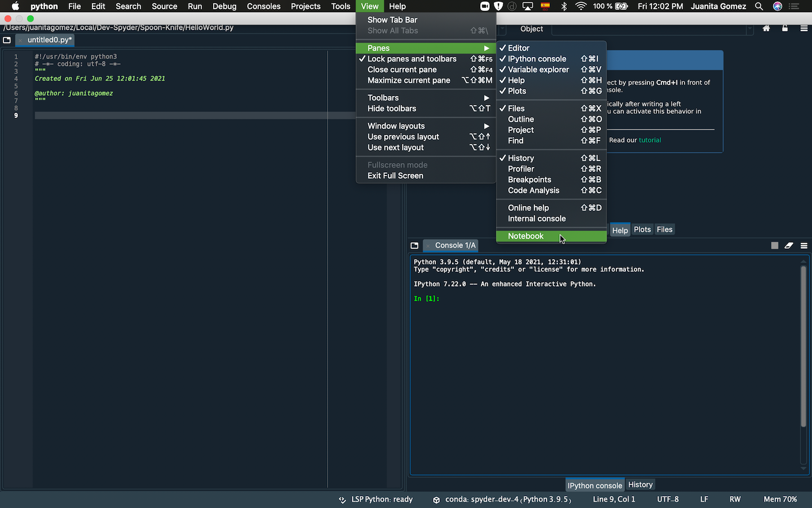Toggle Lock panes and toolbars option
812x508 pixels.
click(x=412, y=59)
